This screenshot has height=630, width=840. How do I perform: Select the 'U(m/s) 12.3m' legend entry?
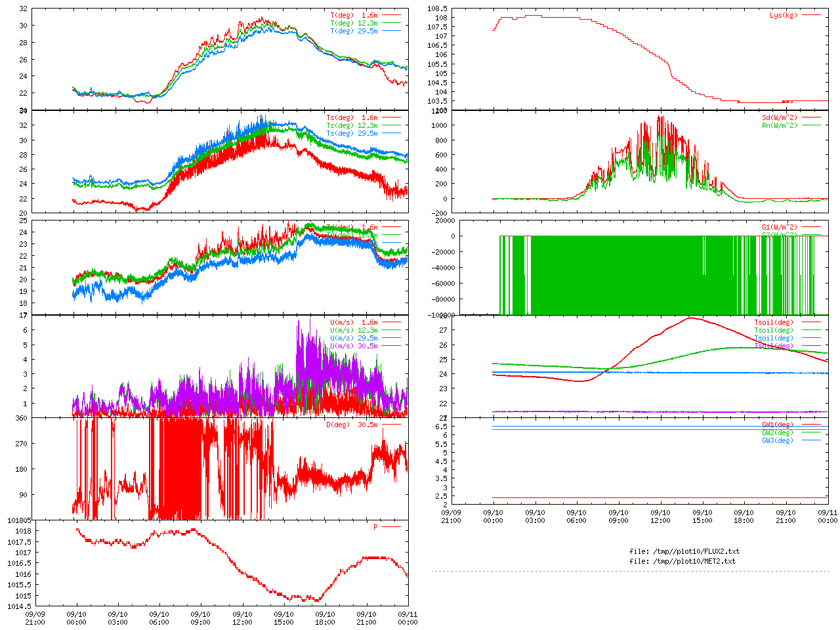tap(354, 331)
